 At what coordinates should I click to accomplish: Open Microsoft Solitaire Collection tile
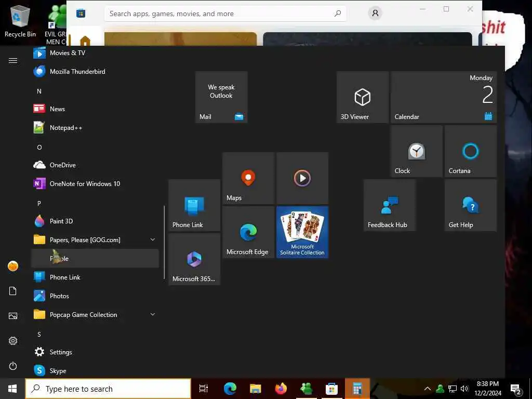coord(302,232)
